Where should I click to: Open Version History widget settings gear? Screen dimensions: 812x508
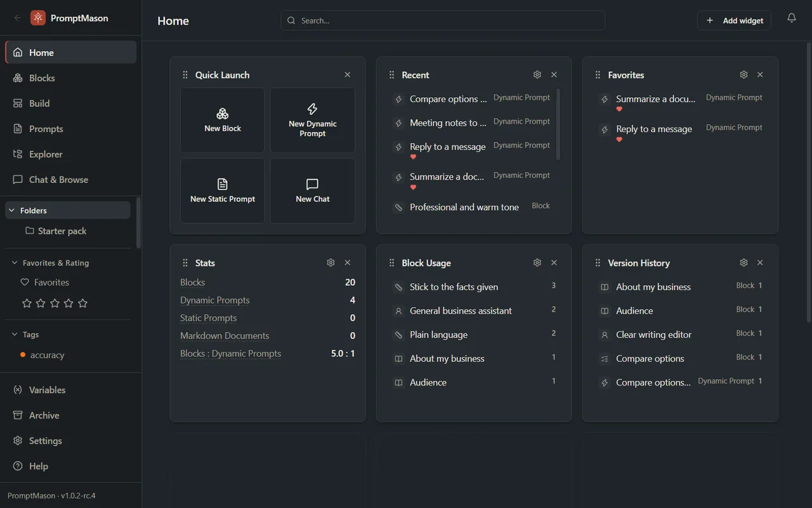pos(743,263)
